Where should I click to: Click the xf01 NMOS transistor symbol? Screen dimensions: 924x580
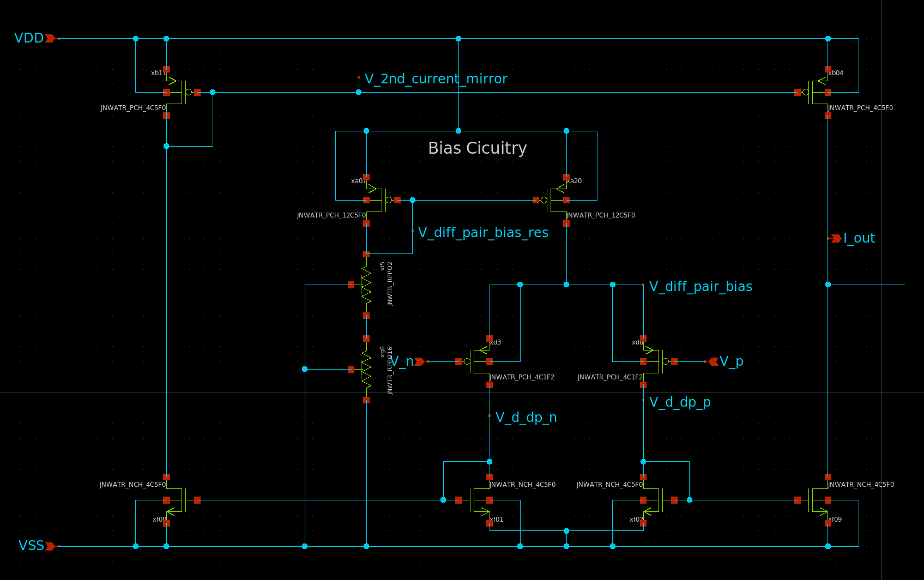coord(477,500)
